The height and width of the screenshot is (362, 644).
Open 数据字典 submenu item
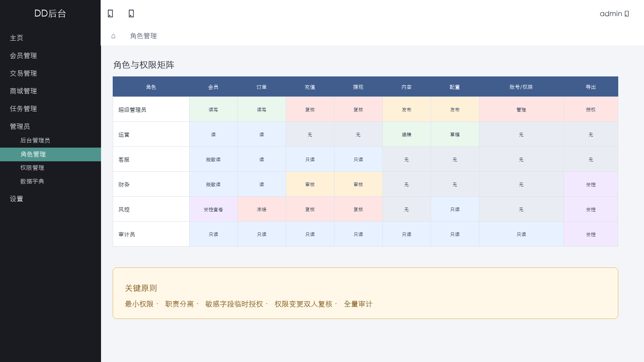click(50, 181)
